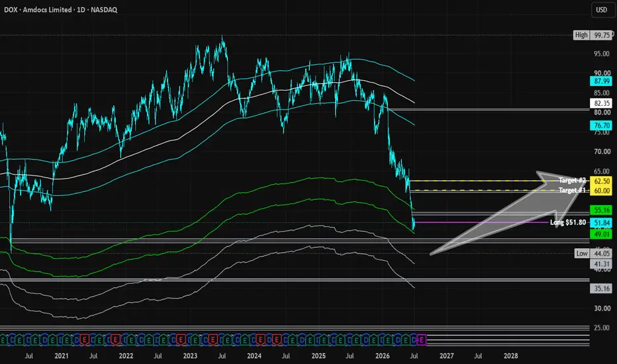Image resolution: width=617 pixels, height=364 pixels.
Task: Click the 2023 label on time axis
Action: 190,356
